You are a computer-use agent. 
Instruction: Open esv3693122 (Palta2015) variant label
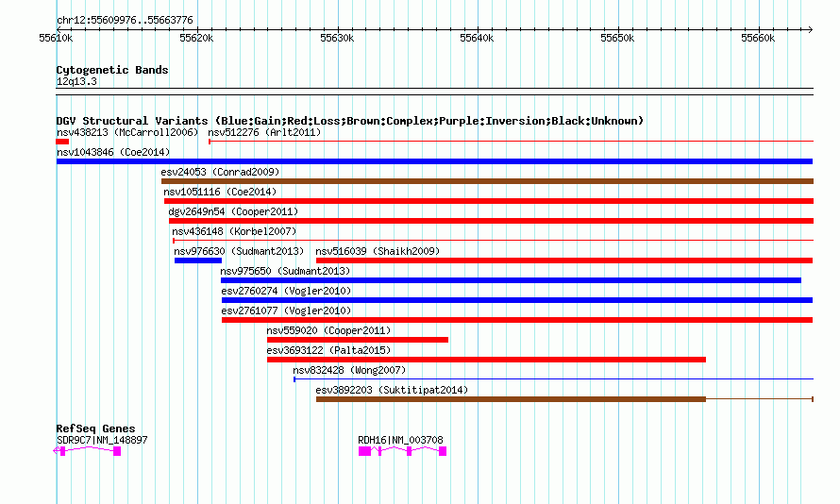point(329,350)
